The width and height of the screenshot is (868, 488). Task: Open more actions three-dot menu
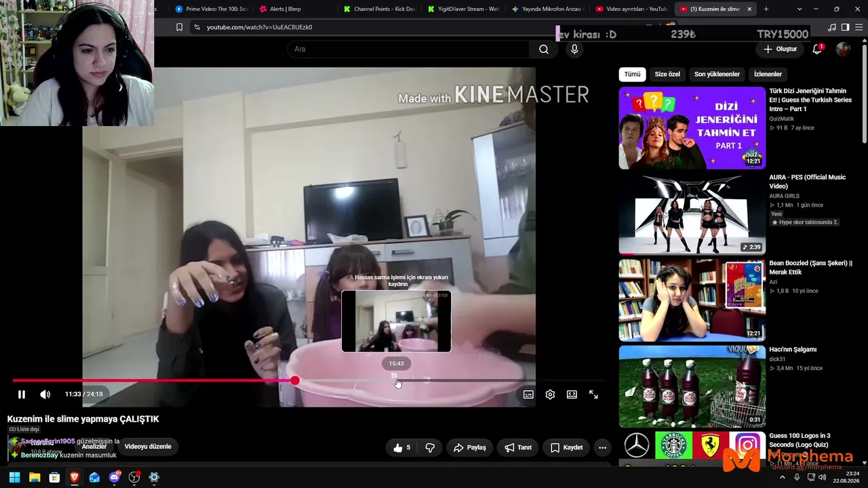click(602, 447)
